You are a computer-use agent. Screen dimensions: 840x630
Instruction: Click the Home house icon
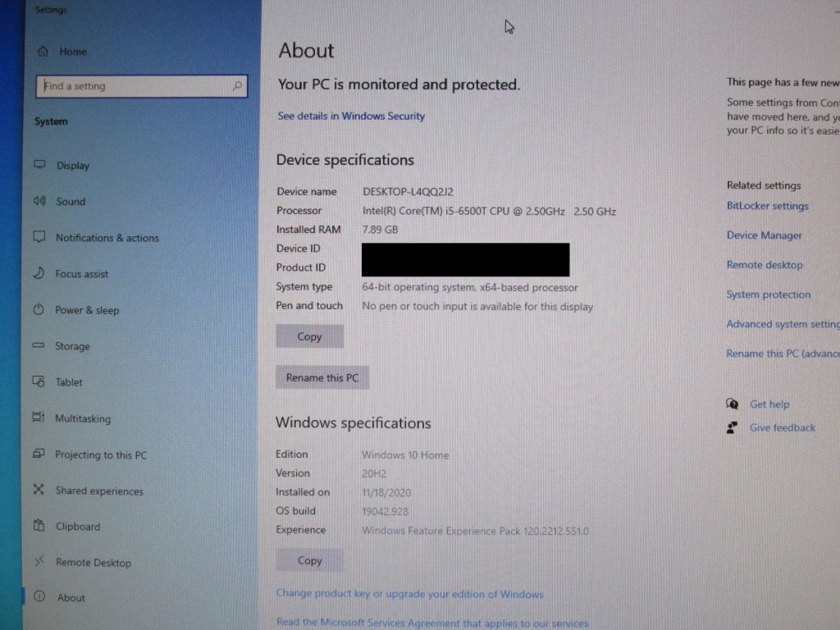43,52
